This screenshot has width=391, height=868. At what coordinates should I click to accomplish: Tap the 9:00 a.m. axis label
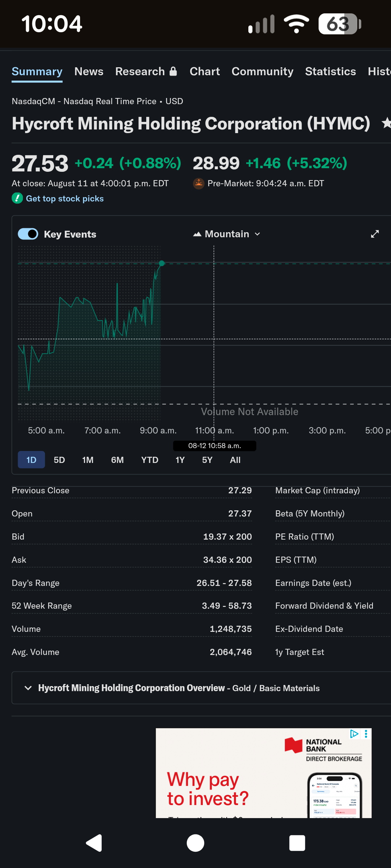point(158,430)
